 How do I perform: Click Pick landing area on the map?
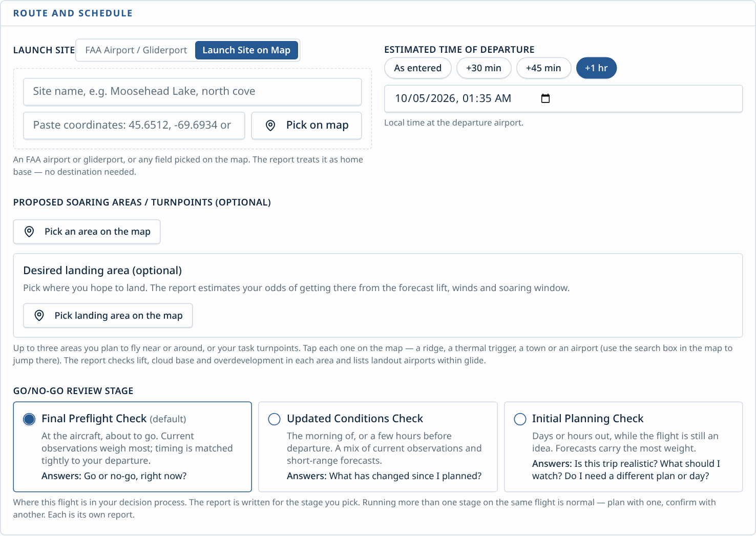tap(108, 316)
